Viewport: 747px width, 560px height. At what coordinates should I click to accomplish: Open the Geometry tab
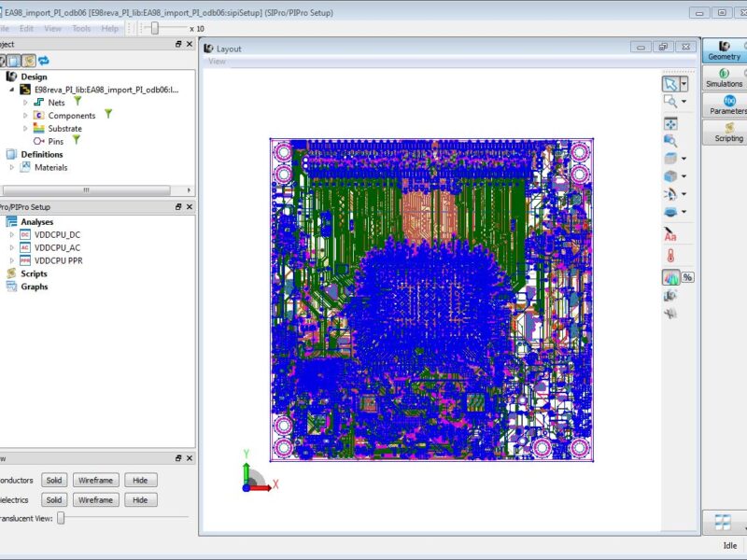[x=724, y=50]
